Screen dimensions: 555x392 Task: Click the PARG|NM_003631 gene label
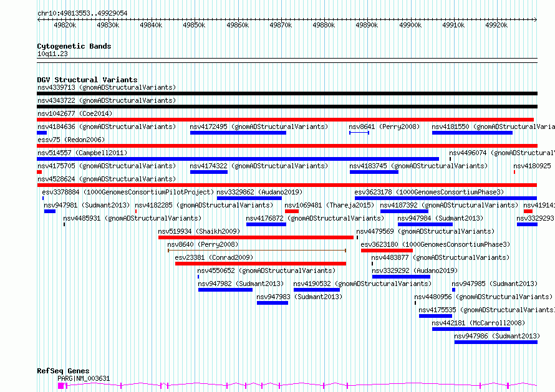point(84,378)
